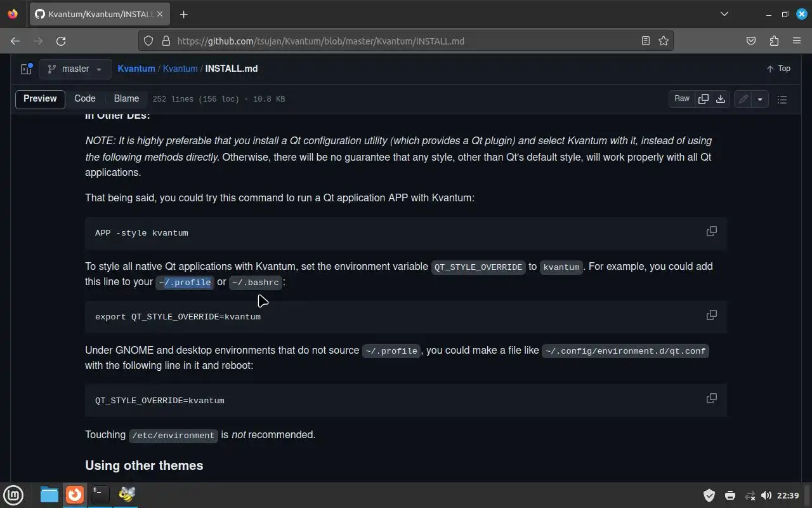The image size is (812, 508).
Task: Click the site lock icon
Action: pyautogui.click(x=166, y=41)
